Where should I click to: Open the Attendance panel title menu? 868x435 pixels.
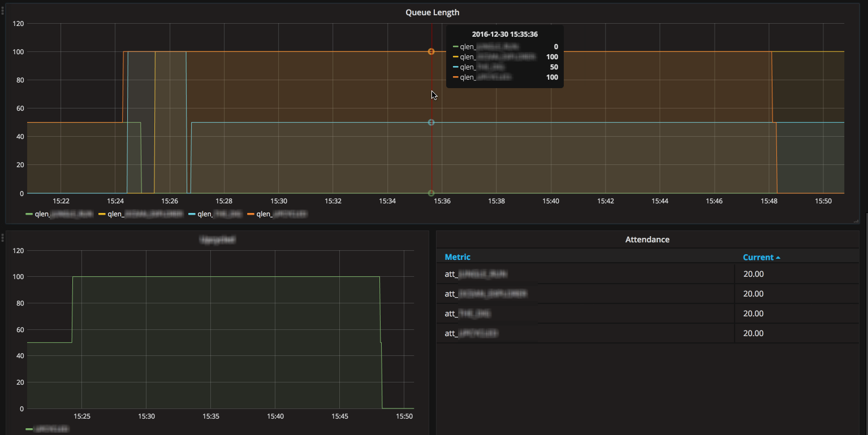click(647, 240)
